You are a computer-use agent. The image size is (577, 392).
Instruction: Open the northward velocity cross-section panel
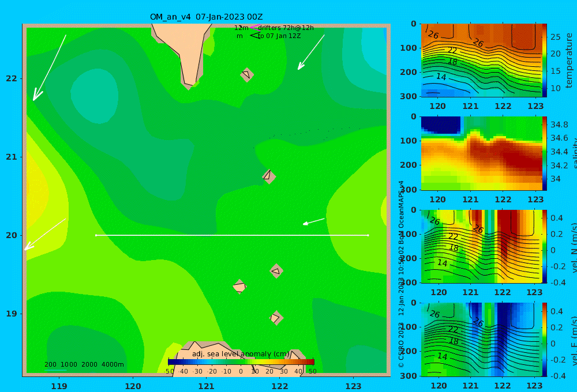pyautogui.click(x=481, y=246)
